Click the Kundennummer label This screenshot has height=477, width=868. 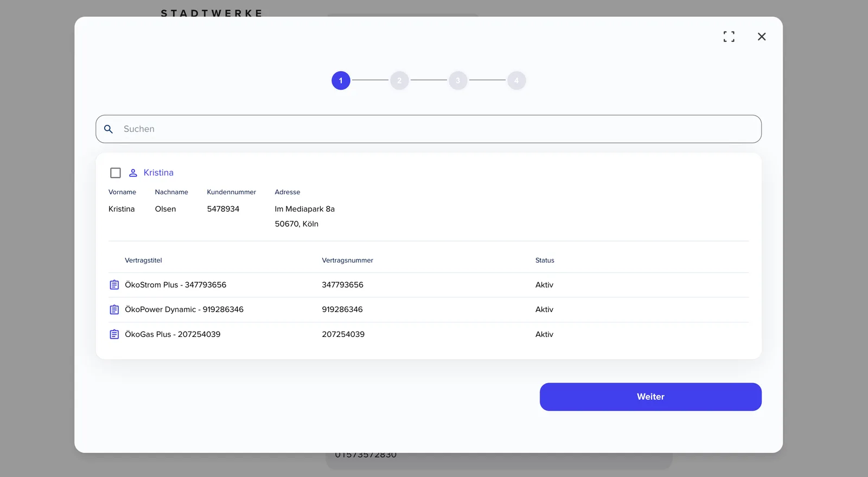(x=232, y=192)
